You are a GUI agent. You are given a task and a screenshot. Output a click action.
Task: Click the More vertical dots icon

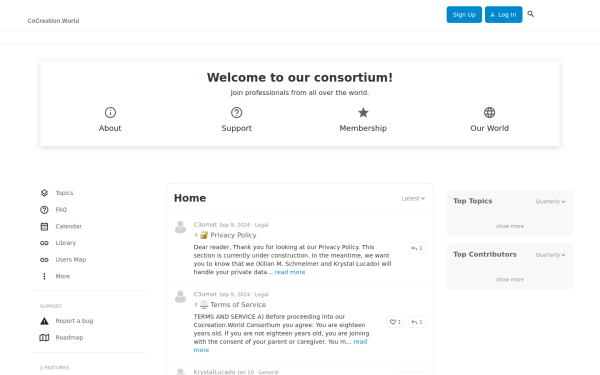(x=44, y=276)
